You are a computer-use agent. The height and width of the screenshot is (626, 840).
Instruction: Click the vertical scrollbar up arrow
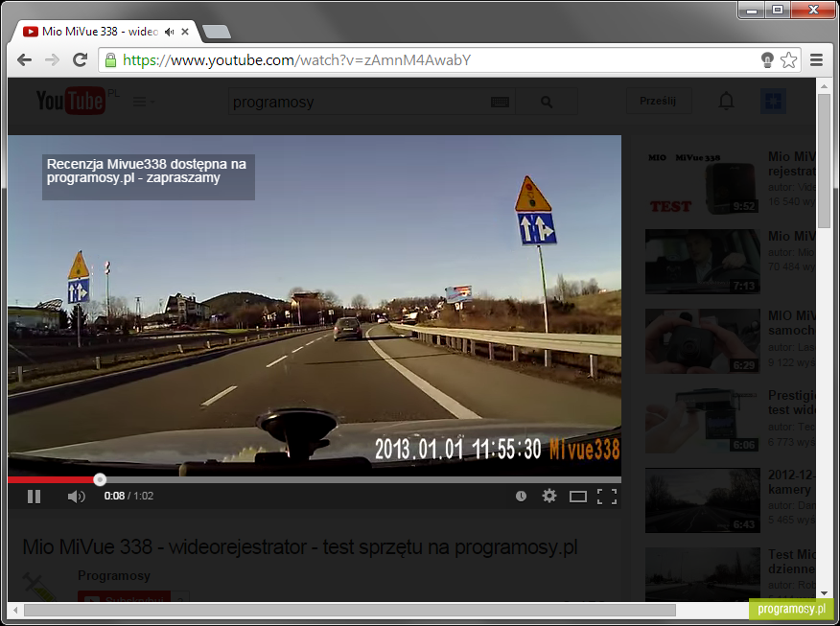(x=824, y=85)
